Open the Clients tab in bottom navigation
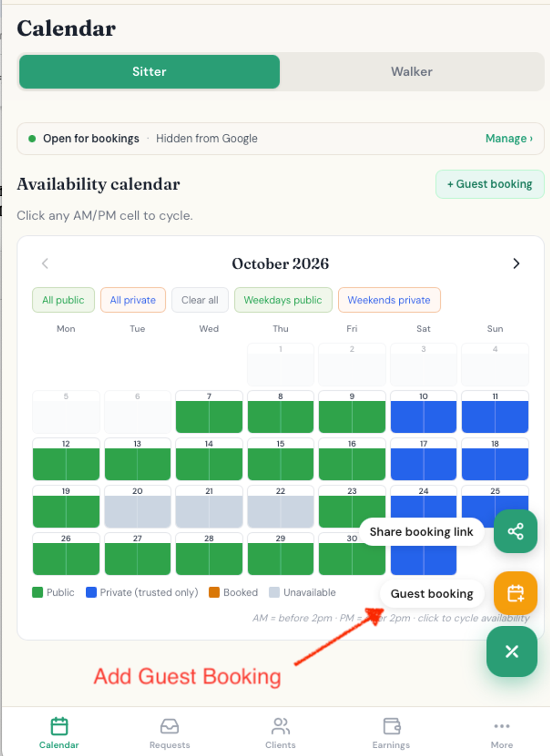The width and height of the screenshot is (550, 756). [280, 733]
